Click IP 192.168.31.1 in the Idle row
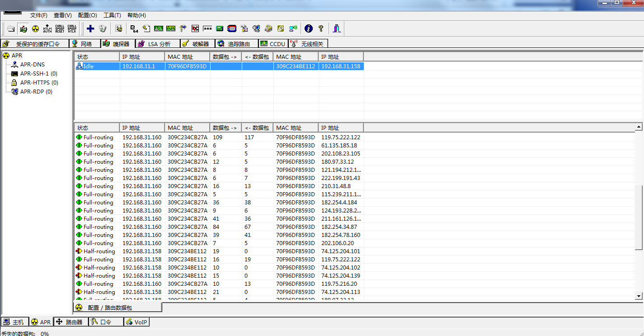The width and height of the screenshot is (644, 336). point(139,66)
